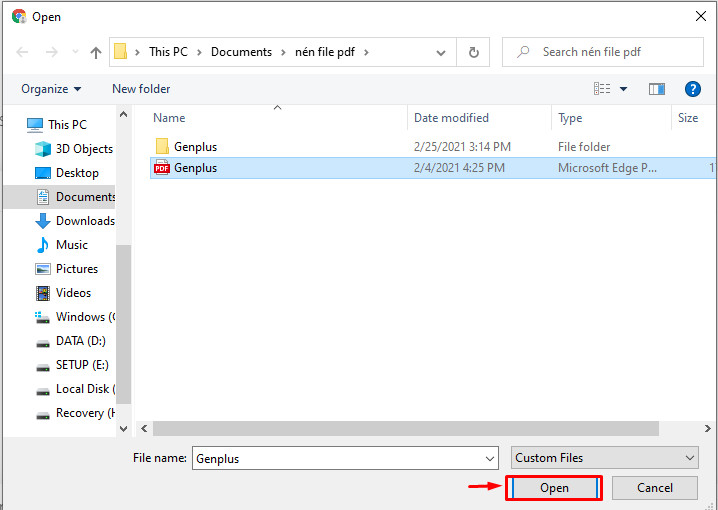This screenshot has height=510, width=718.
Task: Click the 'Search nén file pdf' box
Action: [603, 52]
